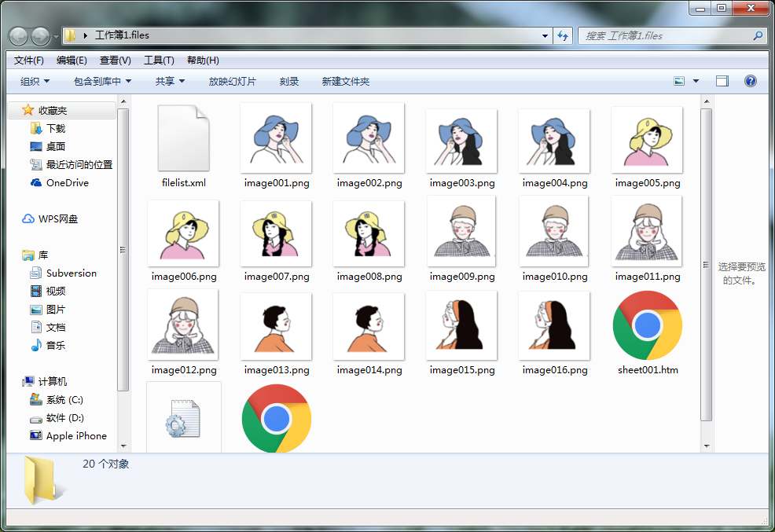Select image004.png thumbnail
Viewport: 775px width, 532px height.
pyautogui.click(x=555, y=141)
